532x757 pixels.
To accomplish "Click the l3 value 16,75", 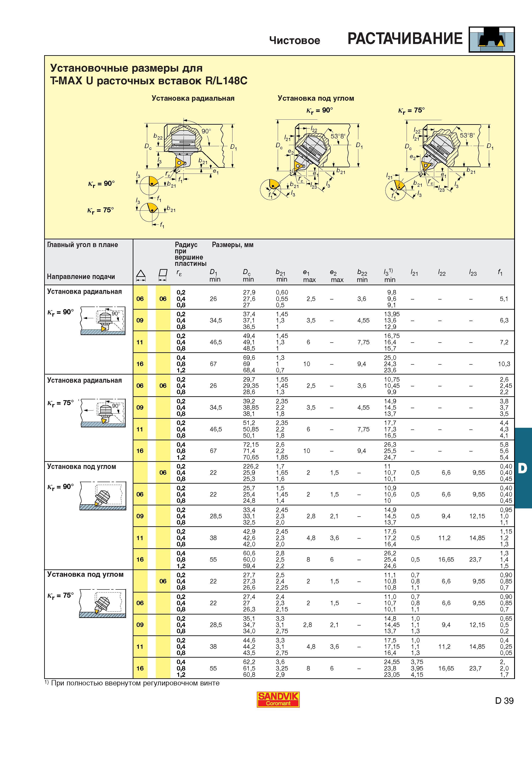I will pyautogui.click(x=392, y=336).
